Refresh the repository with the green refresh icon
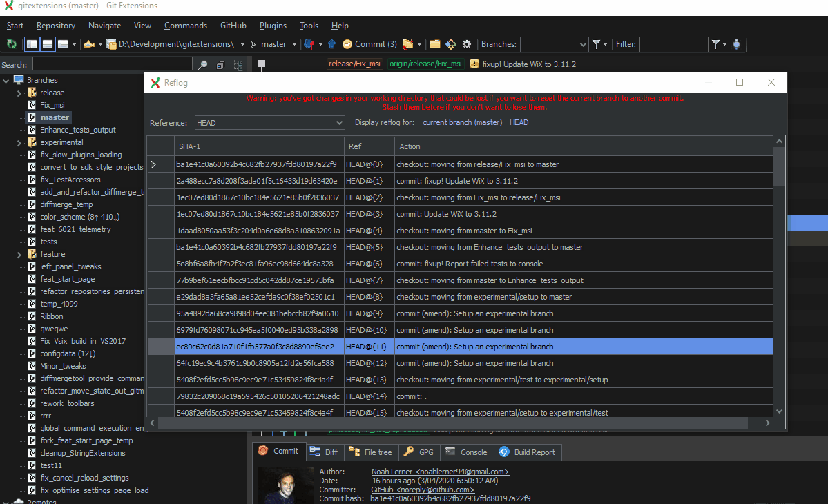Screen dimensions: 828x504 (x=11, y=43)
